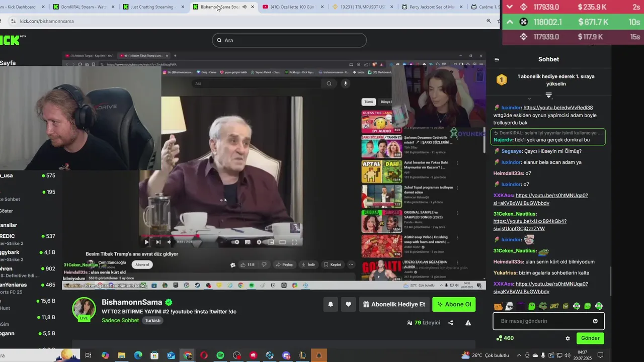Open the emoji picker in the message box
The width and height of the screenshot is (644, 362).
point(595,321)
